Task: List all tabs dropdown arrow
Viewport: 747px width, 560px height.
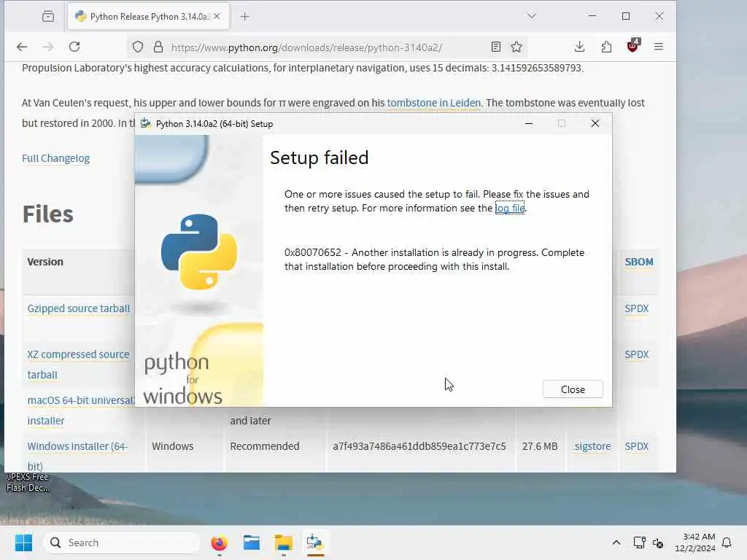Action: [532, 16]
